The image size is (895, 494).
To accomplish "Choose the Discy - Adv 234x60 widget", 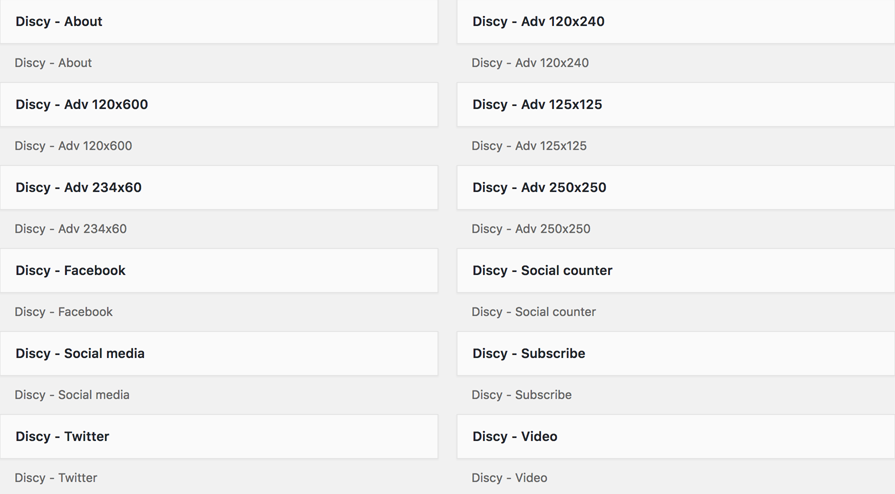I will click(219, 187).
